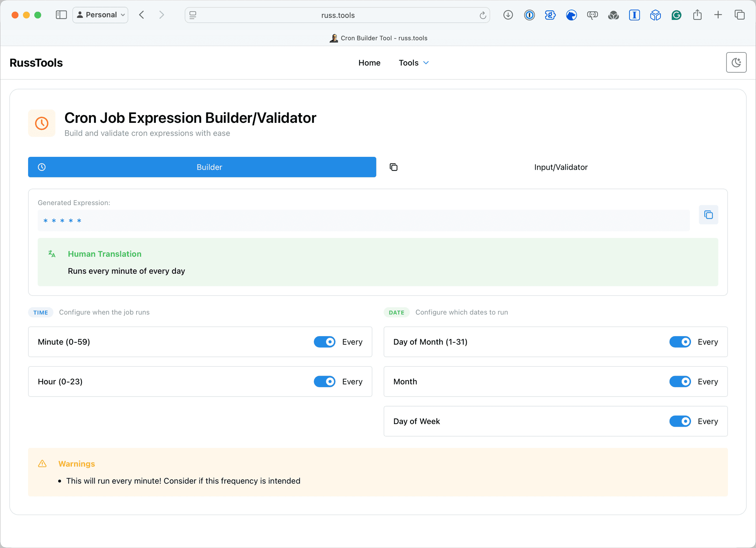Click the Safari sidebar toggle icon
This screenshot has width=756, height=548.
61,15
